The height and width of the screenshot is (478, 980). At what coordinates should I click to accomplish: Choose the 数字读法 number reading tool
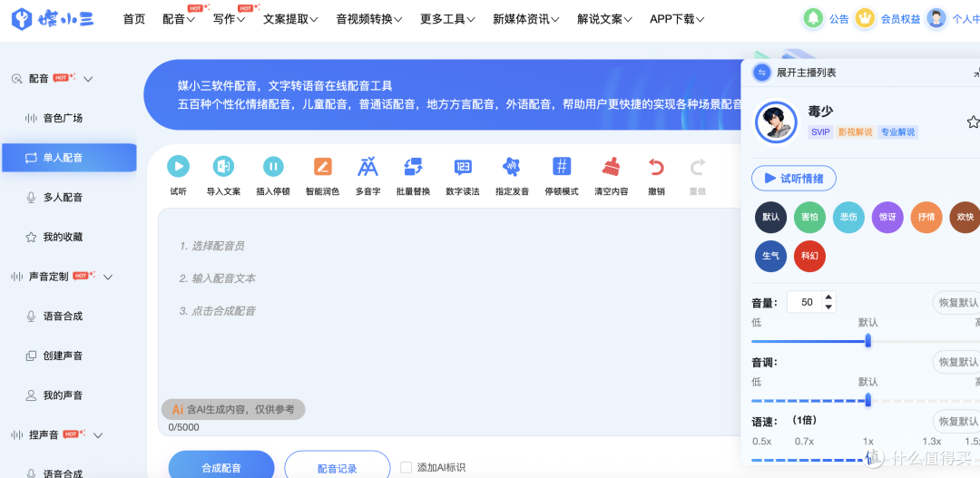click(x=463, y=166)
